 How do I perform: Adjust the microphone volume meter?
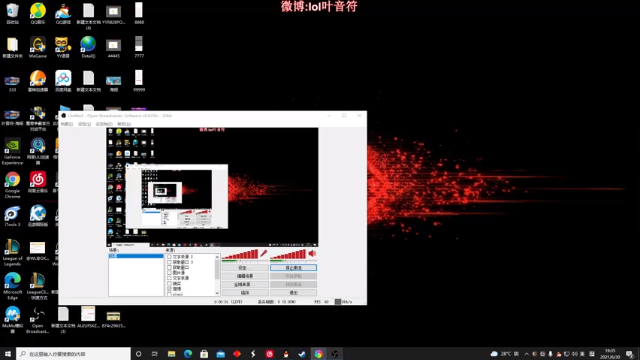[x=240, y=254]
